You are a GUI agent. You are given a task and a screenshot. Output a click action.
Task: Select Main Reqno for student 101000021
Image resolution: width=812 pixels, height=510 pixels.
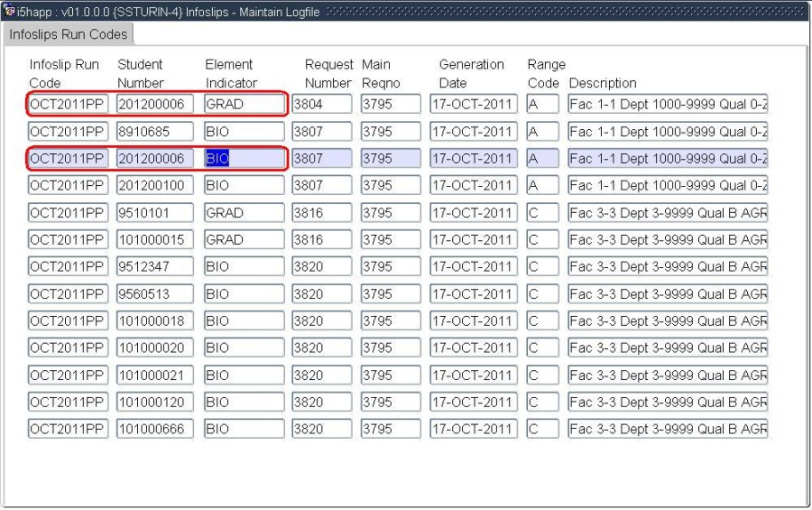390,376
